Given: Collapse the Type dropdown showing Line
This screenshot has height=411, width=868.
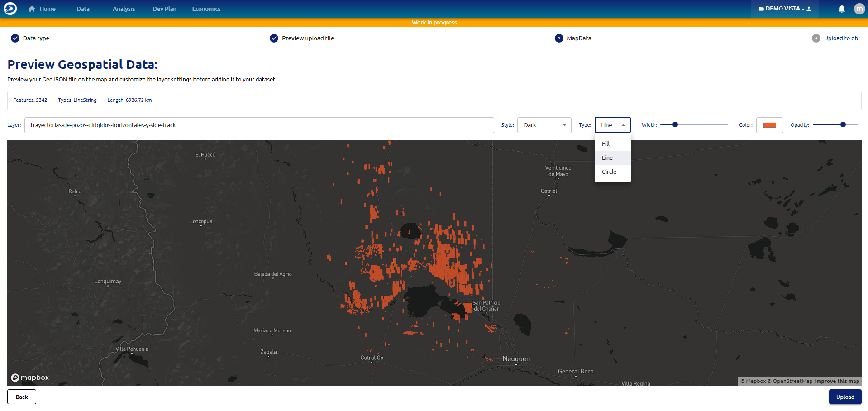Looking at the screenshot, I should coord(612,125).
